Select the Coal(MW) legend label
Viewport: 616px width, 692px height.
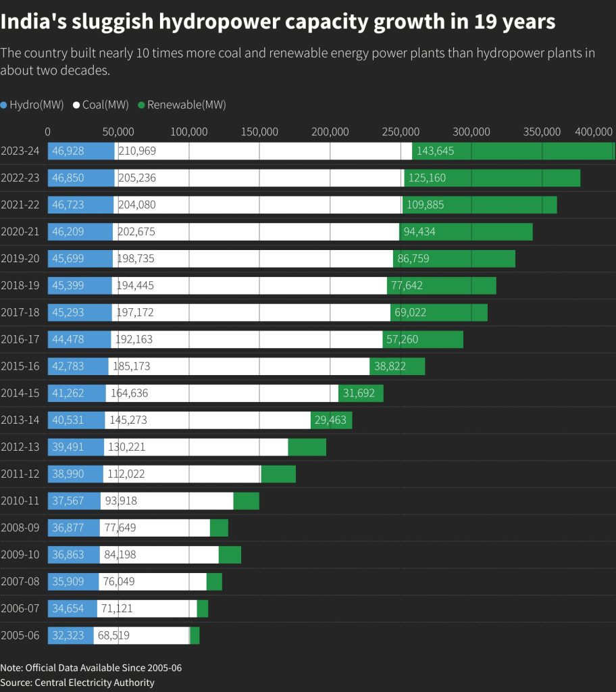point(105,105)
